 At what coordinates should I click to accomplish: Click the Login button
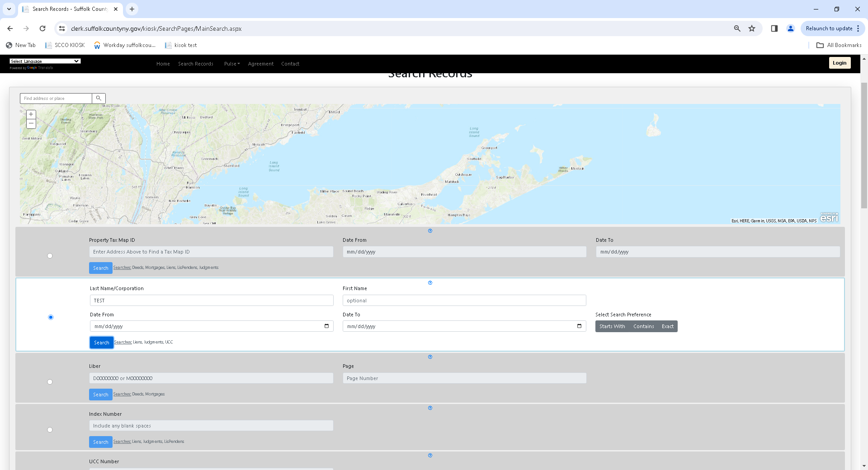tap(840, 63)
